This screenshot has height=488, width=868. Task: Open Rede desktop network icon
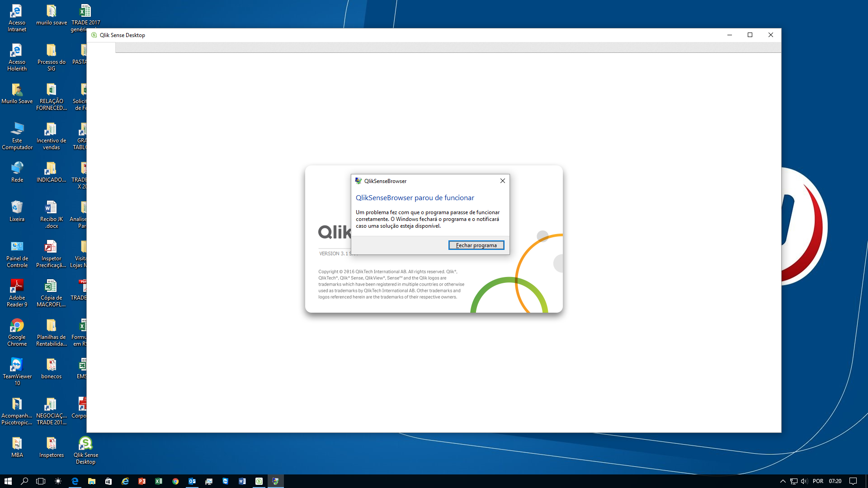[x=17, y=169]
